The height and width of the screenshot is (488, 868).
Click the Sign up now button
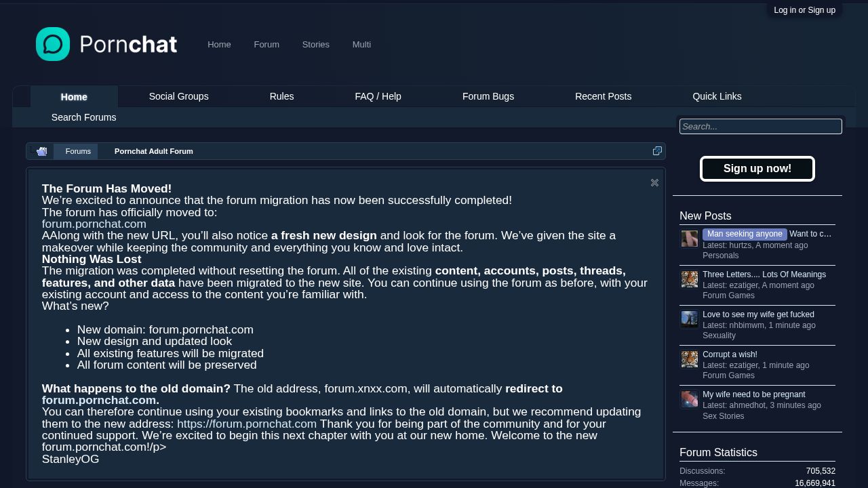(x=757, y=169)
